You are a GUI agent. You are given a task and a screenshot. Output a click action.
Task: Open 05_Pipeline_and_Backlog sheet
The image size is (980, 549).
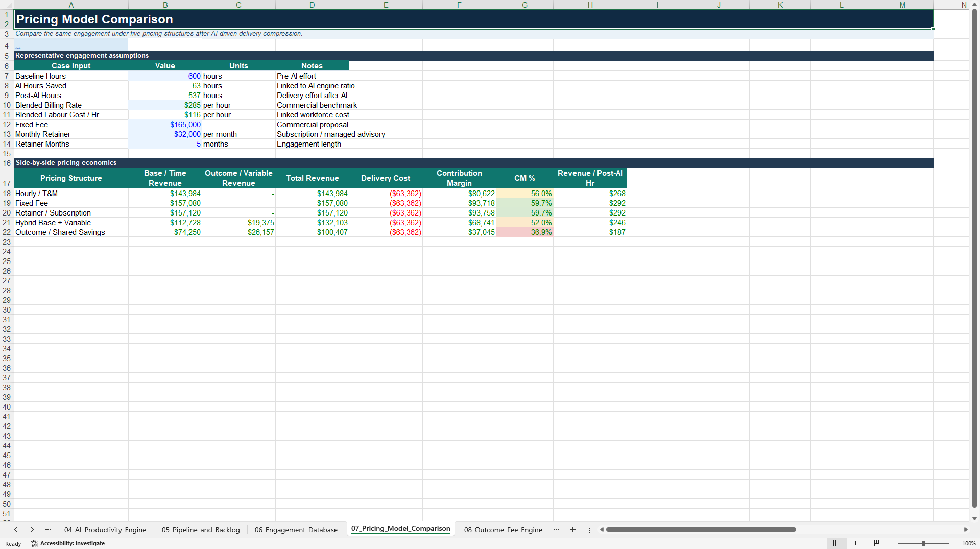point(201,530)
